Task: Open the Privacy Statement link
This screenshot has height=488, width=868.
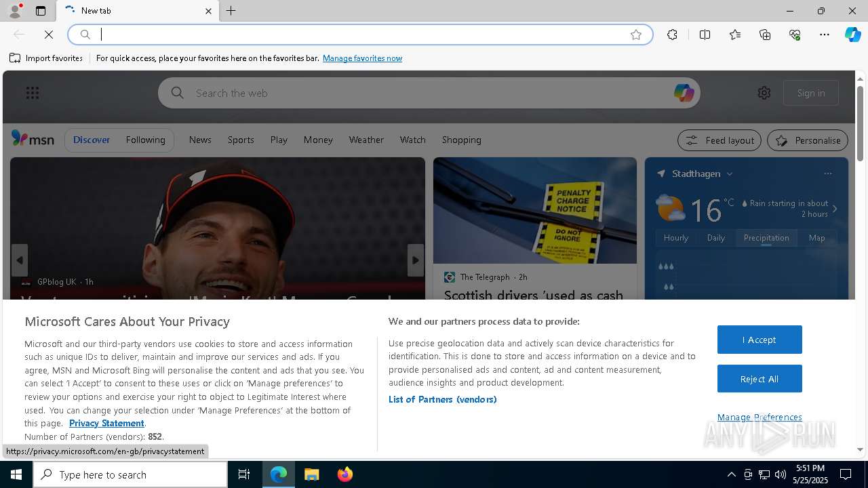Action: [x=106, y=423]
